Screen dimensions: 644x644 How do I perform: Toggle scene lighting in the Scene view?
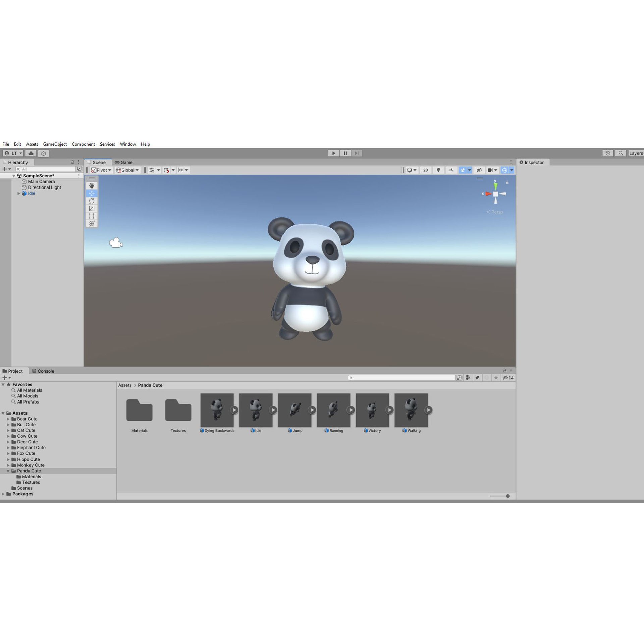coord(438,170)
